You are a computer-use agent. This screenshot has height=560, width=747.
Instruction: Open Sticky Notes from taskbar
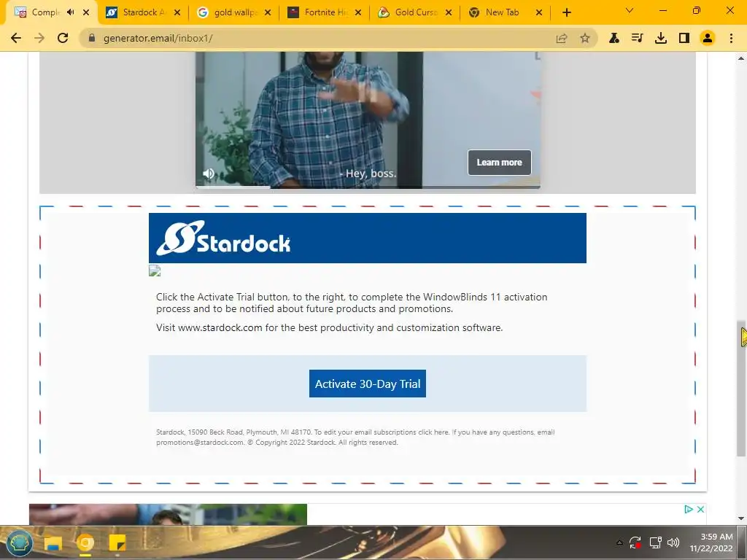(x=117, y=542)
